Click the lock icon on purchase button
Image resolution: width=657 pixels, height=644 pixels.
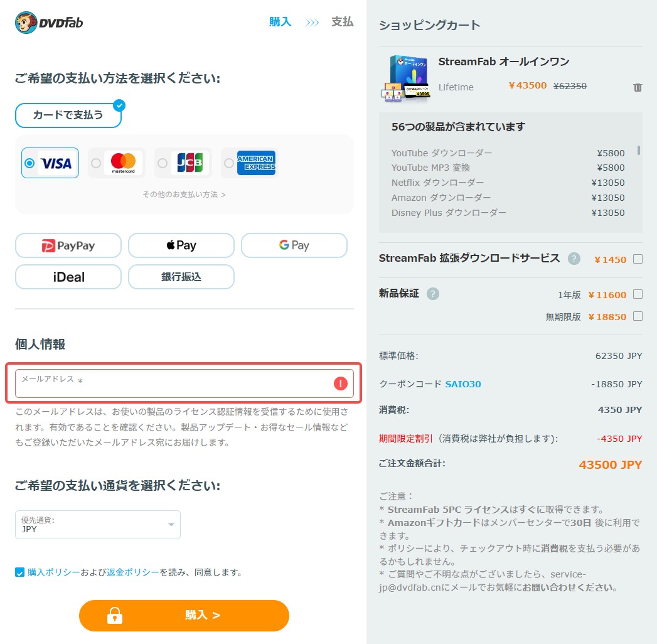(x=114, y=615)
